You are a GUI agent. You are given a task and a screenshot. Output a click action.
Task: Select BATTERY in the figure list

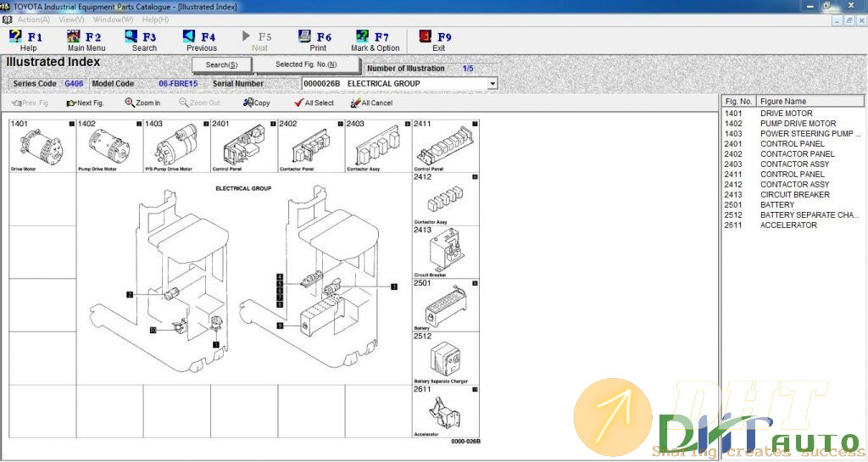tap(777, 205)
